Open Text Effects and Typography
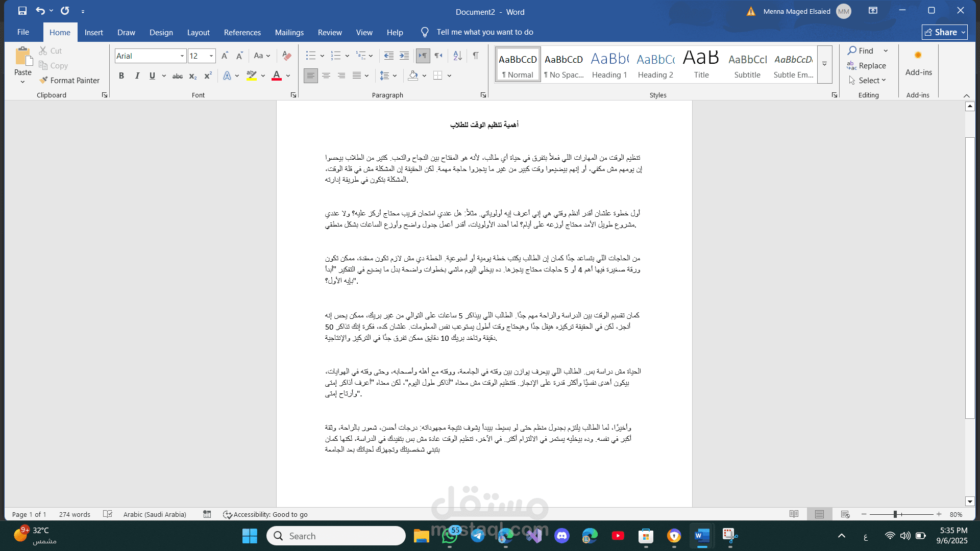Image resolution: width=980 pixels, height=551 pixels. tap(227, 76)
